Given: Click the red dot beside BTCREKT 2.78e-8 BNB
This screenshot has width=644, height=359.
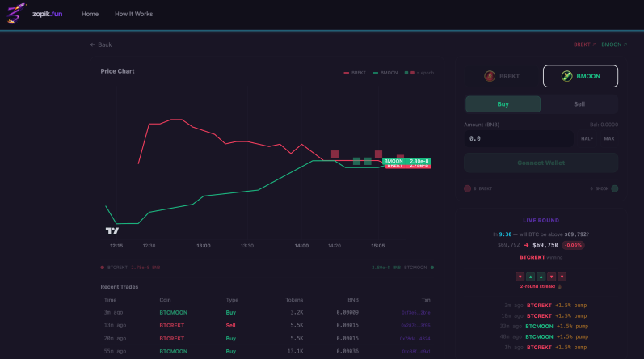Looking at the screenshot, I should 103,268.
